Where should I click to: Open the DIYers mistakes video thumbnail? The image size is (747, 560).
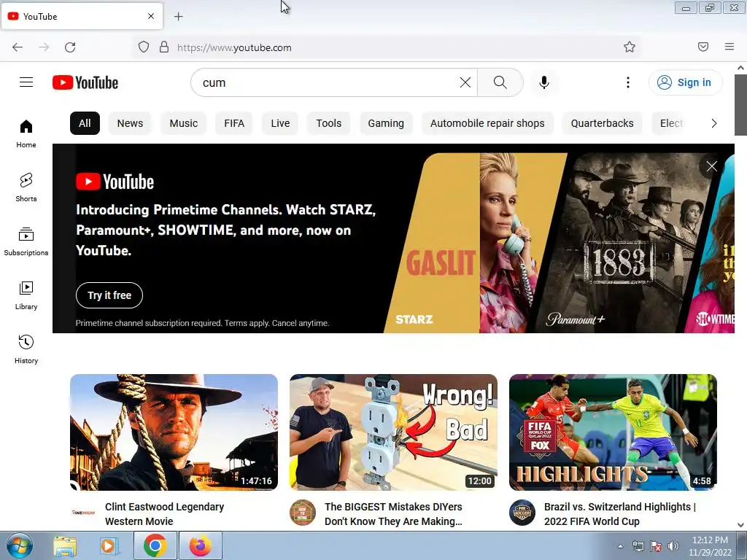click(x=393, y=432)
